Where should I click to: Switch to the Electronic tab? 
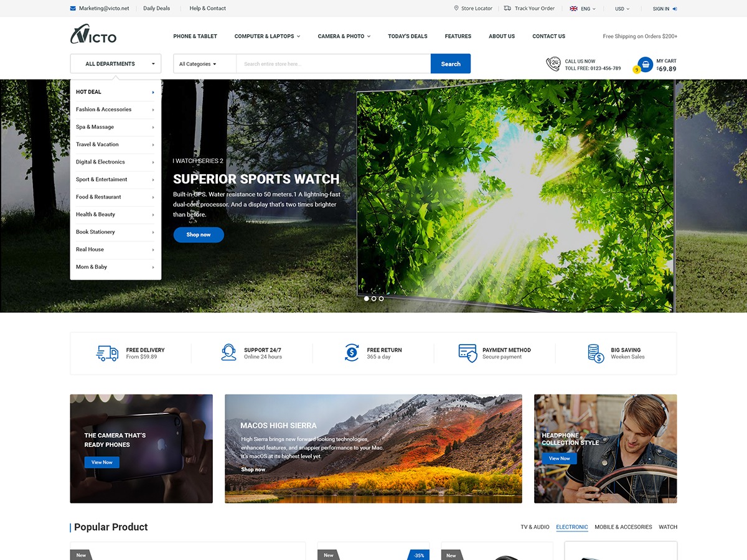[572, 527]
